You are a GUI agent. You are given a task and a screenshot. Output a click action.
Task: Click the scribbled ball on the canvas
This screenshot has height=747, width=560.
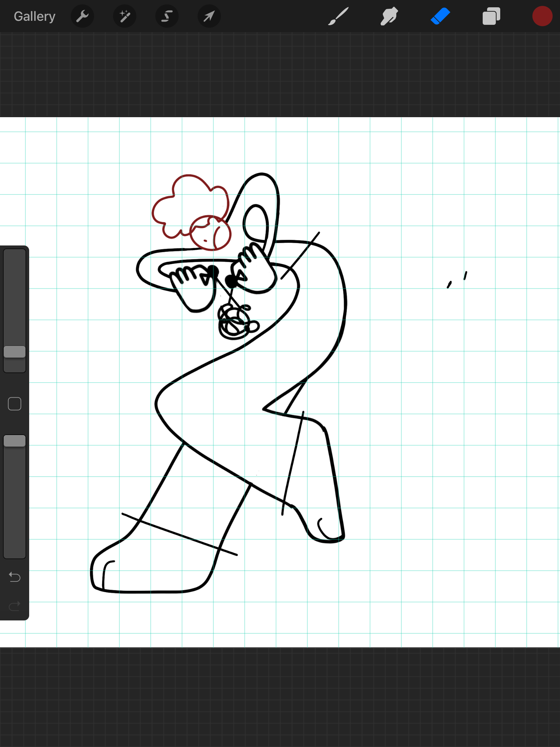click(237, 322)
